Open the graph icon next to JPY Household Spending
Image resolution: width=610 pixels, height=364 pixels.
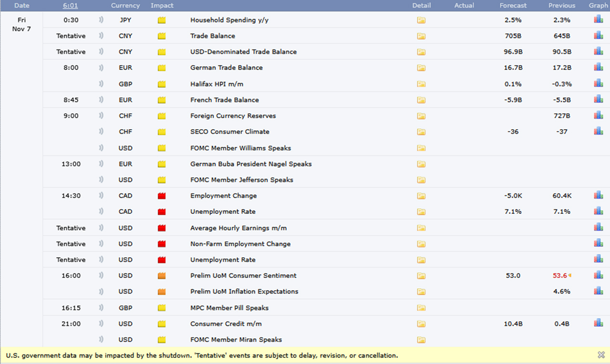[598, 20]
